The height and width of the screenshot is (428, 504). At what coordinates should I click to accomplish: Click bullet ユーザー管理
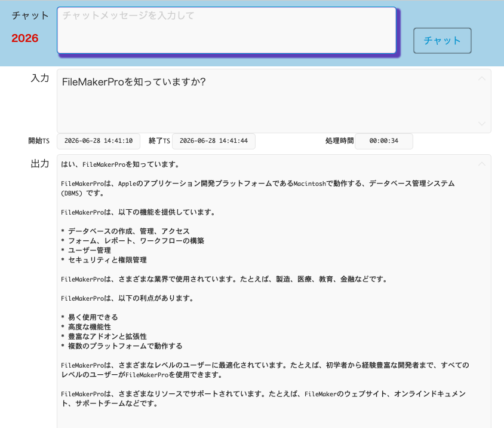pyautogui.click(x=86, y=250)
